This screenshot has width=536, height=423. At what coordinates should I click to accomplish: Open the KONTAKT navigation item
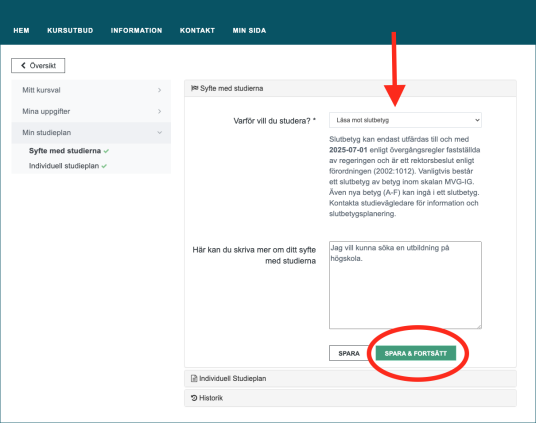pyautogui.click(x=197, y=30)
